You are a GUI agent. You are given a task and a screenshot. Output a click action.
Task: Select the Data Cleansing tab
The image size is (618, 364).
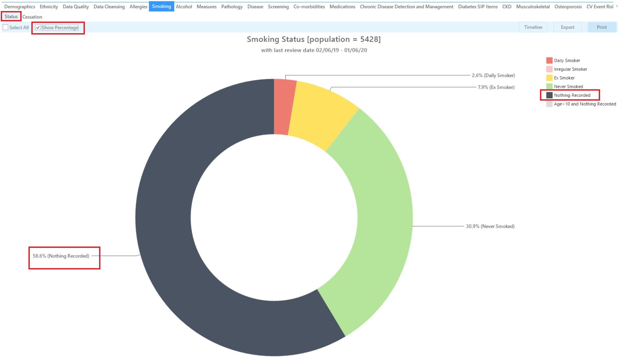click(x=109, y=7)
